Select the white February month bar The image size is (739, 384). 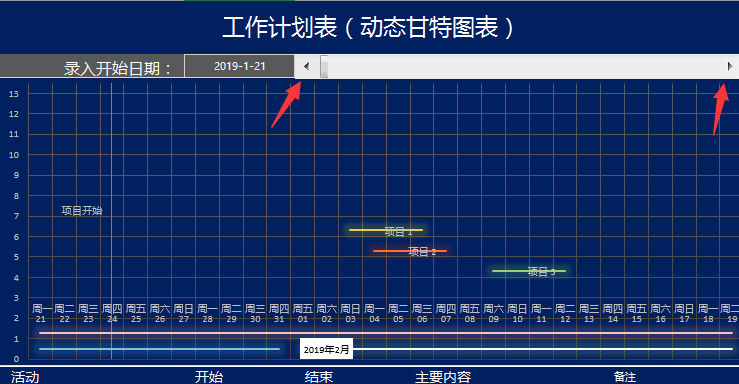(x=543, y=349)
